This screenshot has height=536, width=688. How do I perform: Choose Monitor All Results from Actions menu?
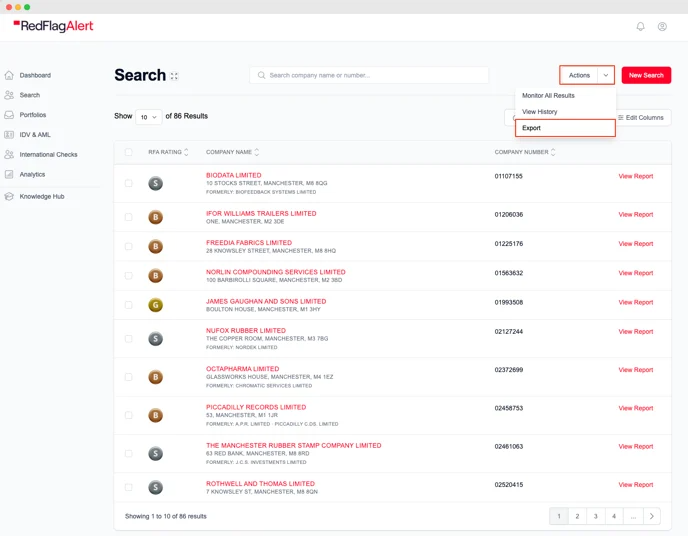pos(566,96)
